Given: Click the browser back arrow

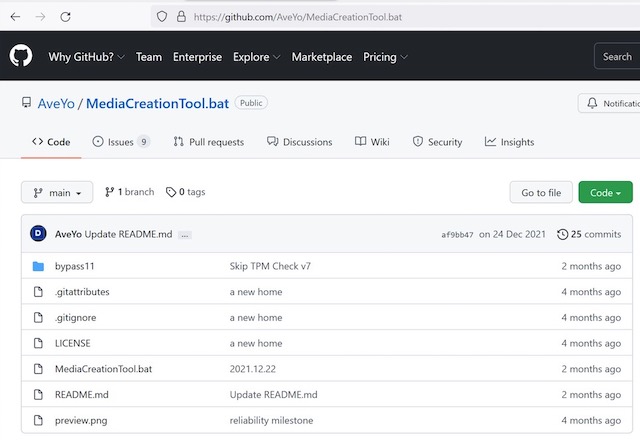Looking at the screenshot, I should pos(14,17).
